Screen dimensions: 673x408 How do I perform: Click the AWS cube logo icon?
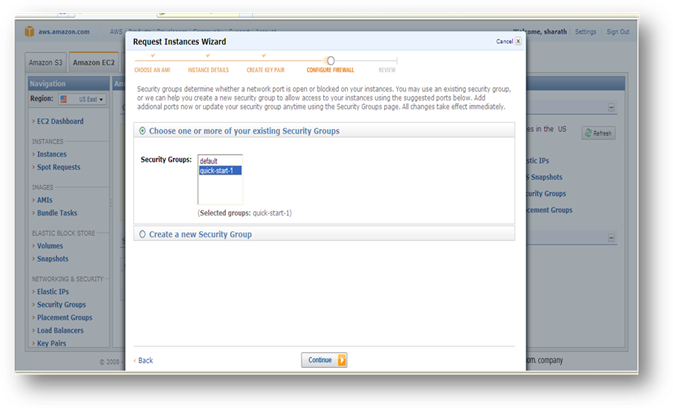coord(29,31)
